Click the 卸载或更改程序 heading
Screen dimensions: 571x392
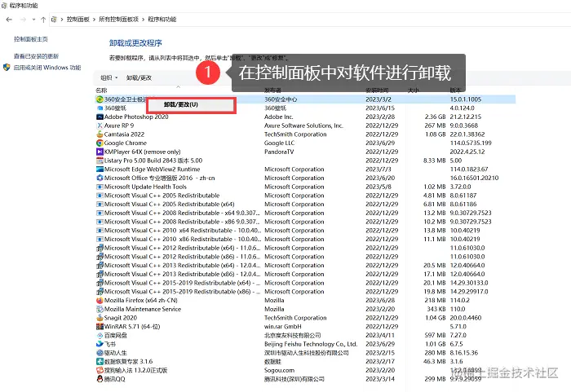coord(135,43)
